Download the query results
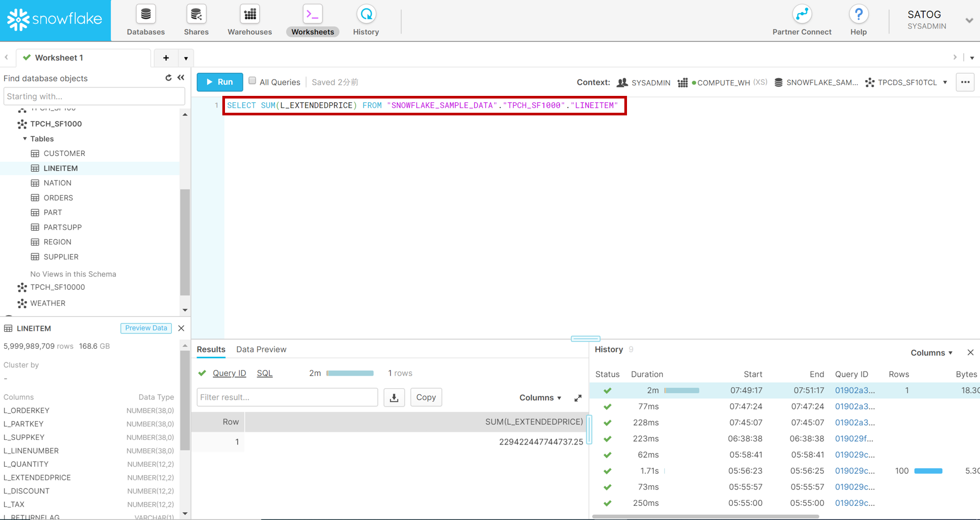The width and height of the screenshot is (980, 520). tap(394, 397)
